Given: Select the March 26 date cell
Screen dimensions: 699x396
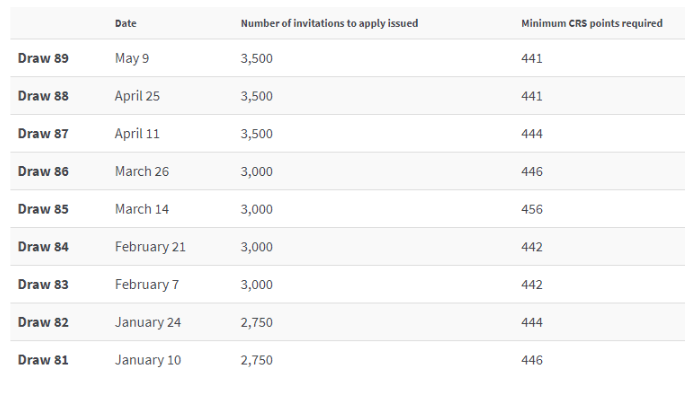Looking at the screenshot, I should point(142,172).
